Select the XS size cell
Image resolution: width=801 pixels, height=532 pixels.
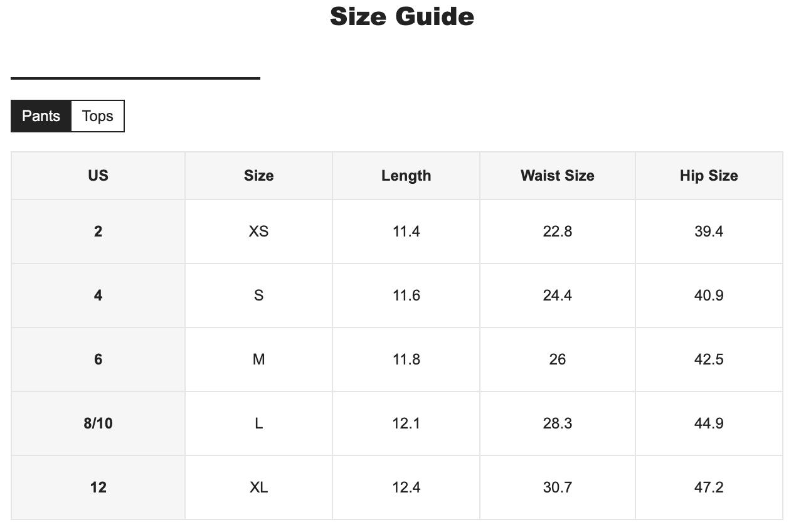pyautogui.click(x=258, y=231)
